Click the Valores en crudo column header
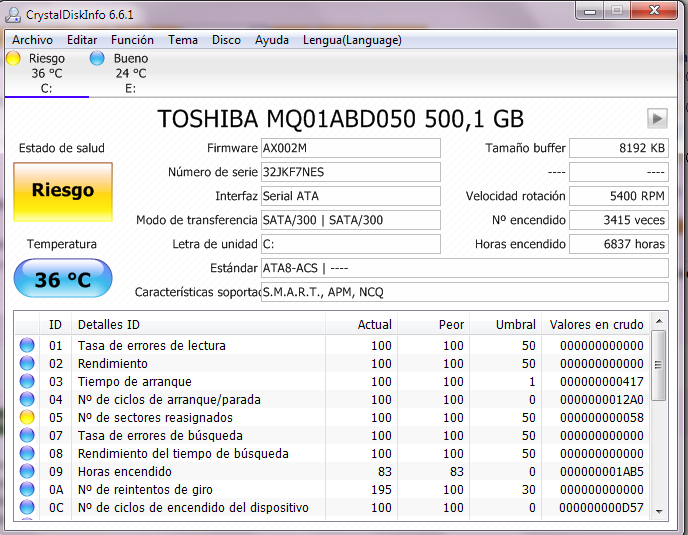The width and height of the screenshot is (688, 535). [x=596, y=324]
